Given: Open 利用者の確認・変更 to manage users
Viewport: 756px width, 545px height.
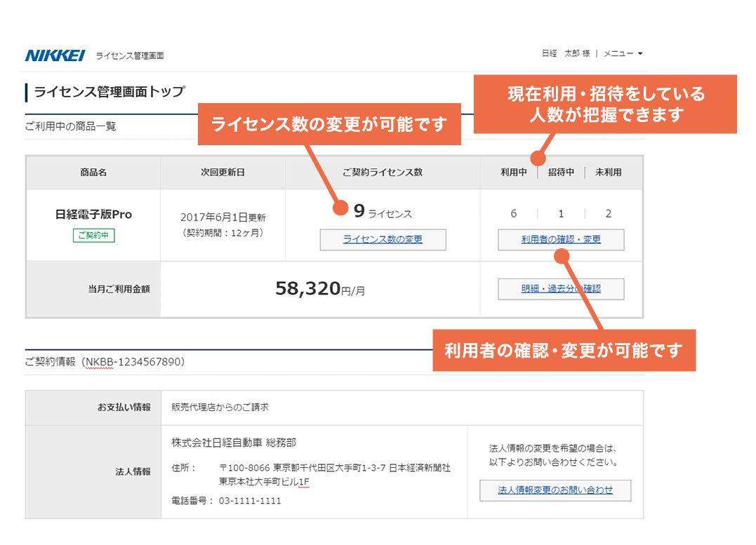Looking at the screenshot, I should [560, 239].
